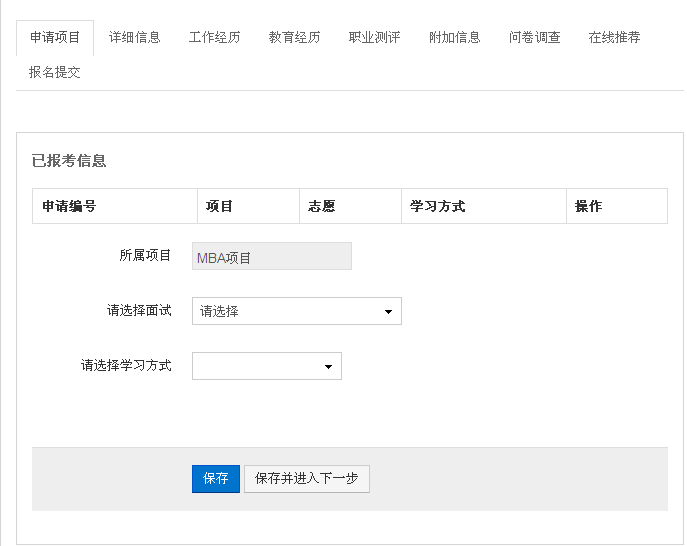Screen dimensions: 687x546
Task: Go to the 在线推荐 tab
Action: (x=615, y=38)
